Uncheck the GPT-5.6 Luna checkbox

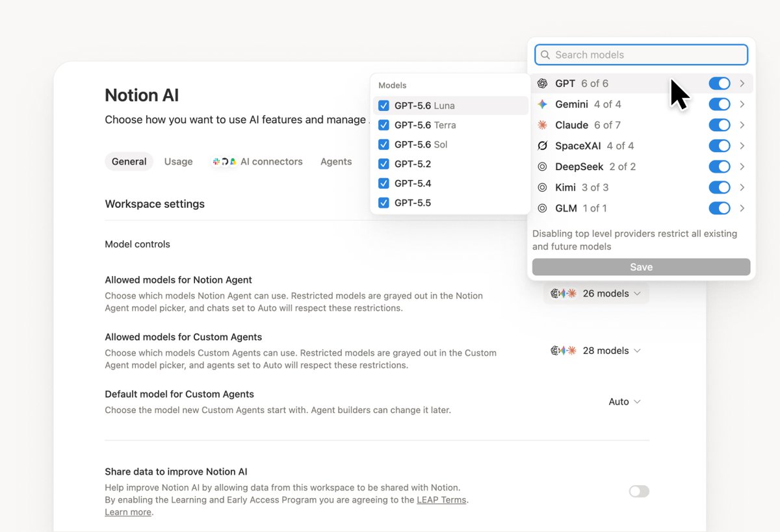pyautogui.click(x=383, y=105)
